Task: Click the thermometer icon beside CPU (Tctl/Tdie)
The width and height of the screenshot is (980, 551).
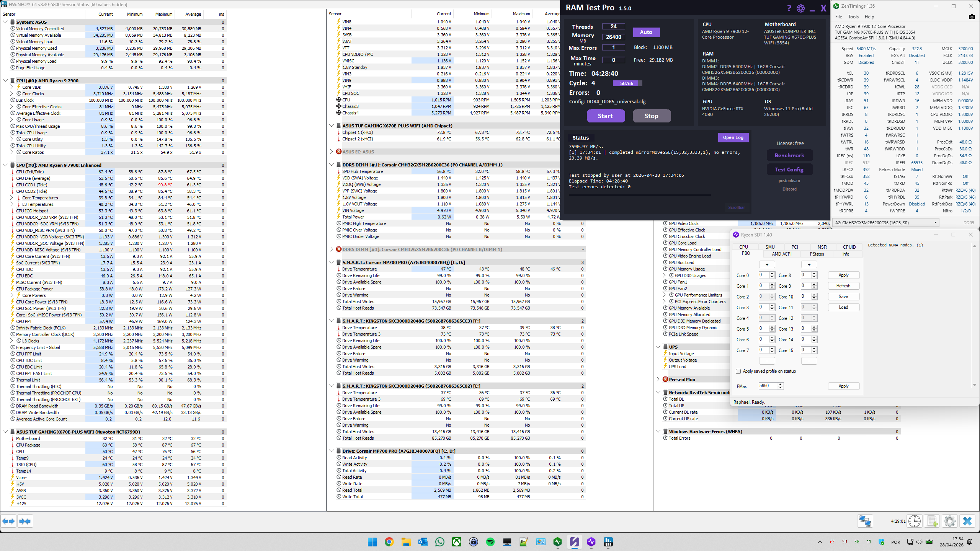Action: [12, 172]
